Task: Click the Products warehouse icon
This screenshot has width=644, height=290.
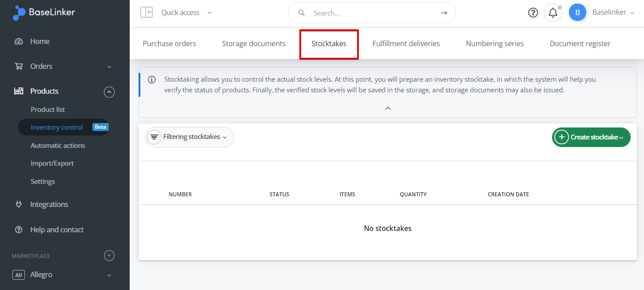Action: pos(19,91)
